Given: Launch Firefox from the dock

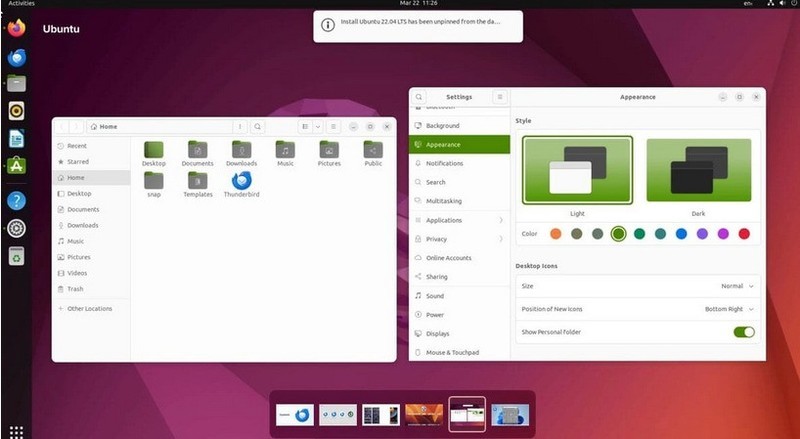Looking at the screenshot, I should tap(16, 28).
